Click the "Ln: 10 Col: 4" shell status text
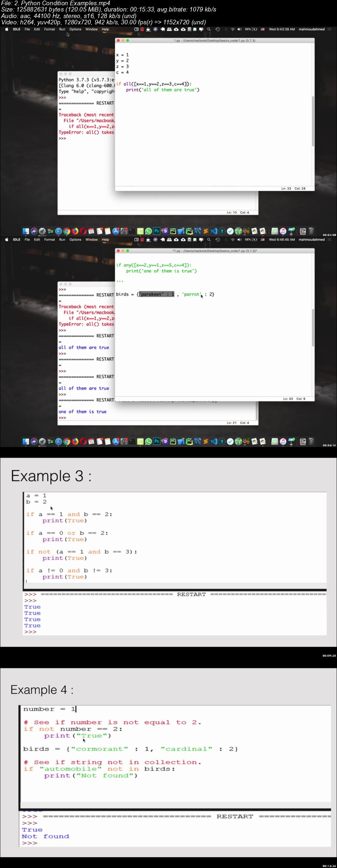The height and width of the screenshot is (868, 337). click(238, 213)
